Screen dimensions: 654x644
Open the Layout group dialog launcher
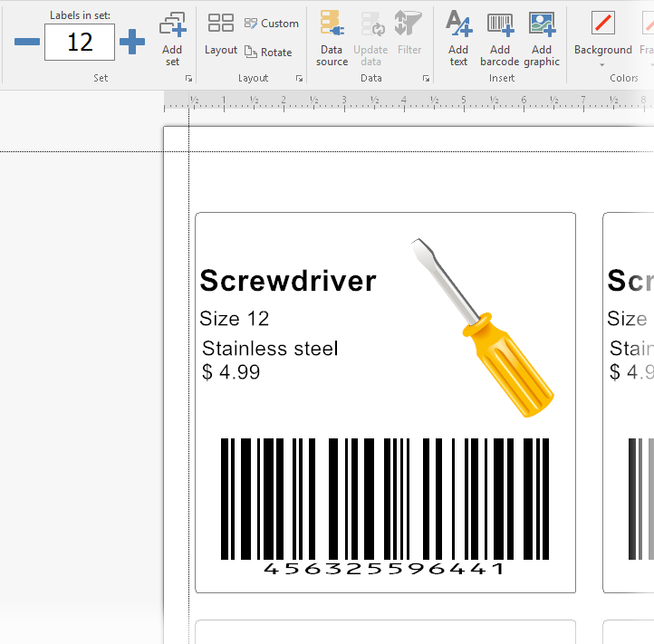(299, 79)
